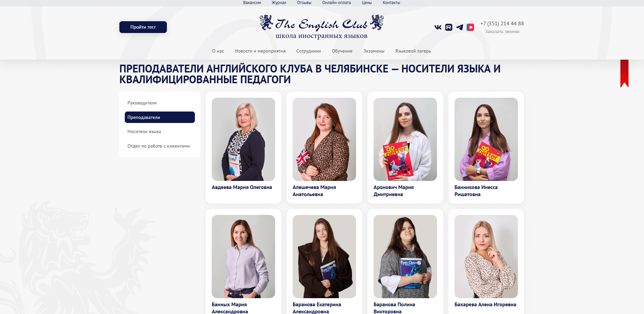The height and width of the screenshot is (314, 644).
Task: Open the О нас menu
Action: pyautogui.click(x=218, y=51)
